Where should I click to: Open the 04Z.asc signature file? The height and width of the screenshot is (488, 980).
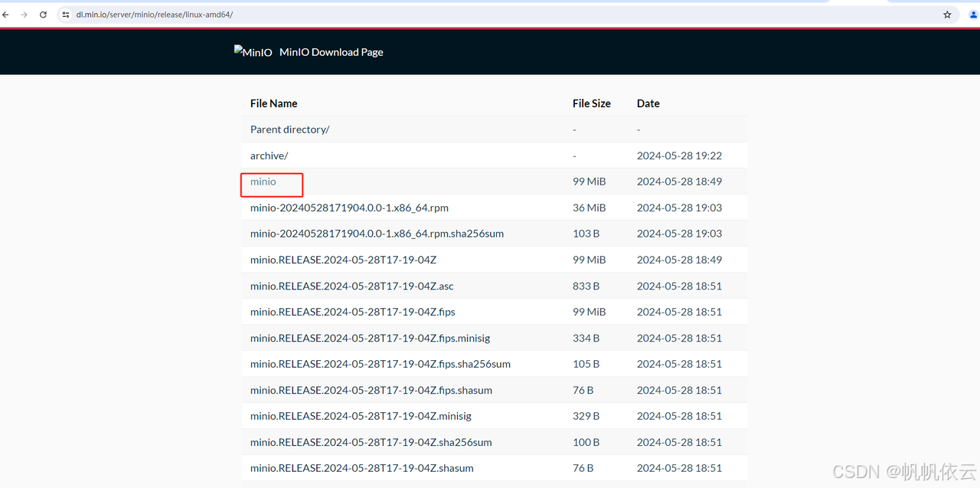[351, 286]
